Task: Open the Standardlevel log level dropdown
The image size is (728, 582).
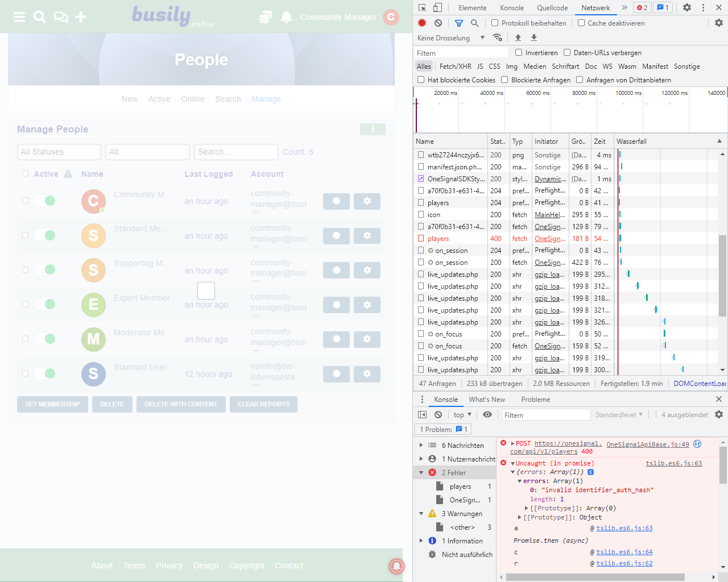Action: (x=619, y=415)
